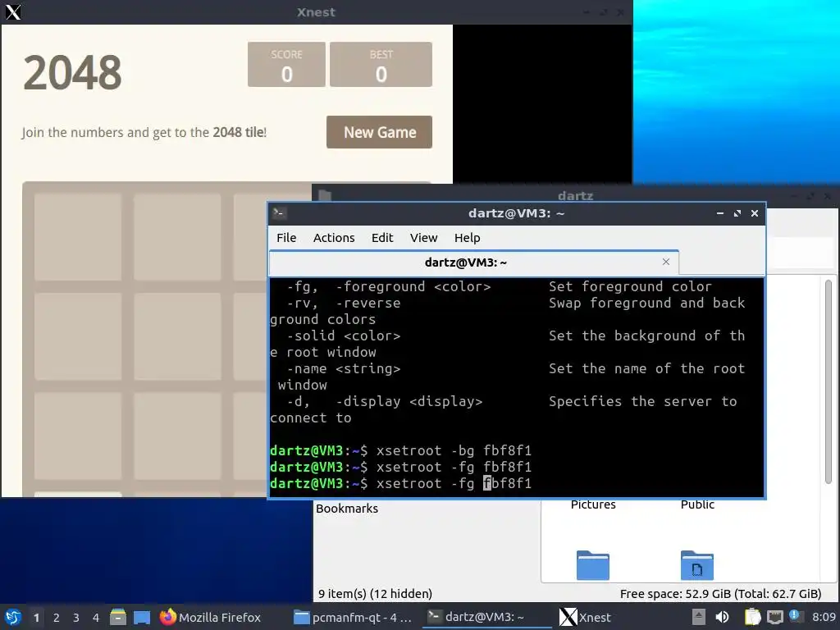Viewport: 840px width, 630px height.
Task: Open the terminal View menu
Action: tap(424, 237)
